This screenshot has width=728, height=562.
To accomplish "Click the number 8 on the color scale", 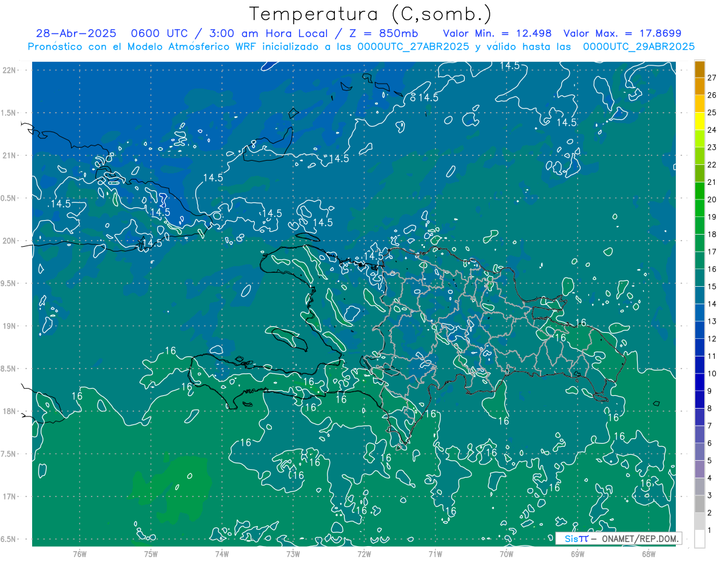I will click(710, 408).
